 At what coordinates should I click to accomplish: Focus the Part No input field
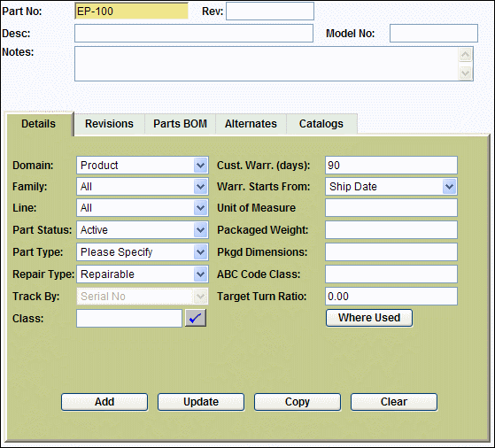pos(131,12)
